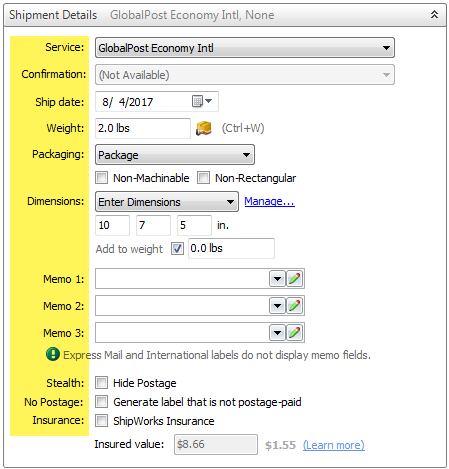Click the green exclamation info icon
This screenshot has height=469, width=449.
pyautogui.click(x=53, y=354)
